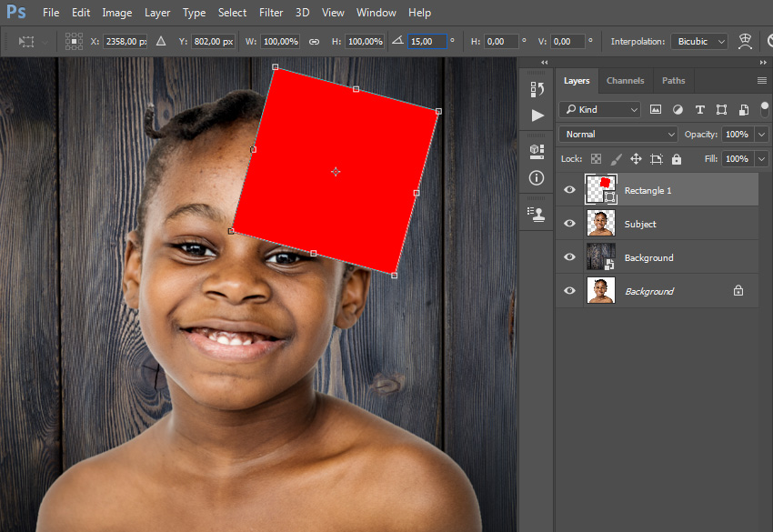This screenshot has width=773, height=532.
Task: Open the Normal blend mode dropdown
Action: tap(618, 134)
